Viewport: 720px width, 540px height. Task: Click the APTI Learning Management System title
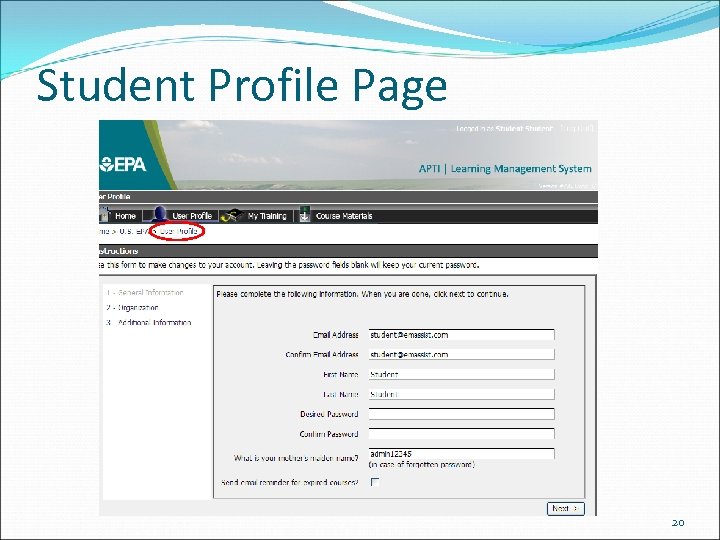coord(505,169)
